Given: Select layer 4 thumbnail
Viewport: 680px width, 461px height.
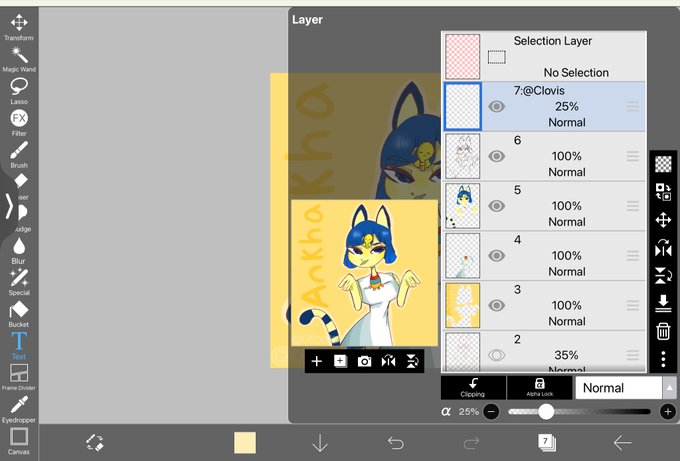Looking at the screenshot, I should 463,255.
